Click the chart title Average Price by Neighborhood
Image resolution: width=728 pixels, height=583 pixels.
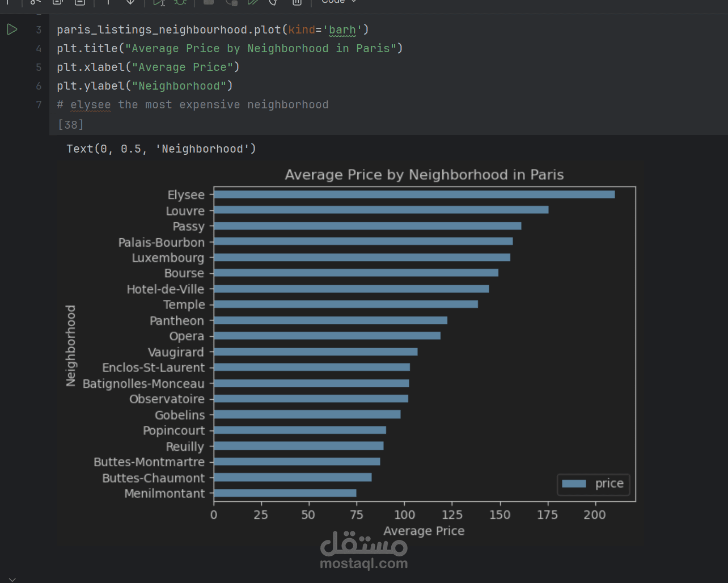(424, 175)
